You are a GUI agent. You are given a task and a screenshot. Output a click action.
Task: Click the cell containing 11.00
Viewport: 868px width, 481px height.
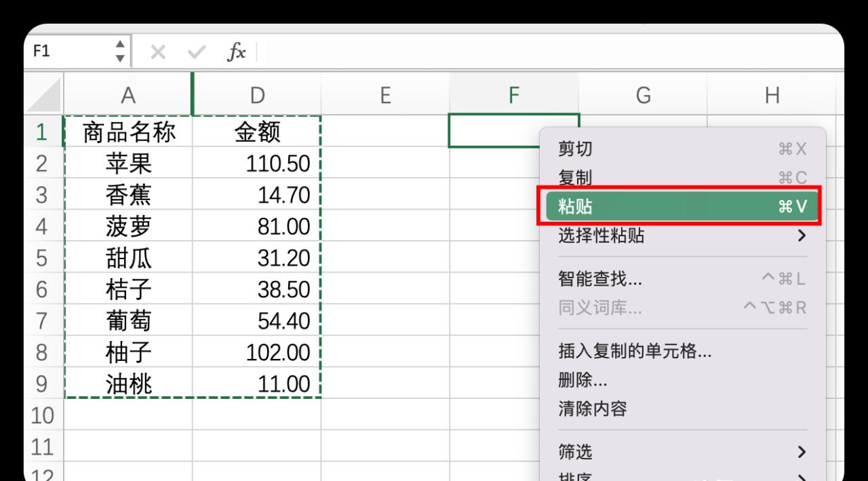pos(257,384)
